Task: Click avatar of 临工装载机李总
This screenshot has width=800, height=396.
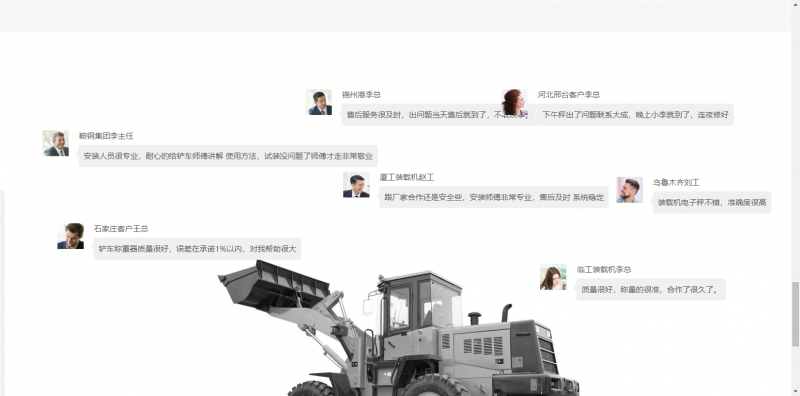Action: (x=553, y=277)
